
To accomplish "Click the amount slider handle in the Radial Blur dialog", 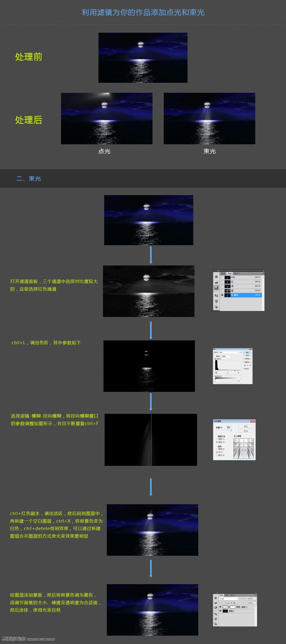I will pyautogui.click(x=231, y=430).
